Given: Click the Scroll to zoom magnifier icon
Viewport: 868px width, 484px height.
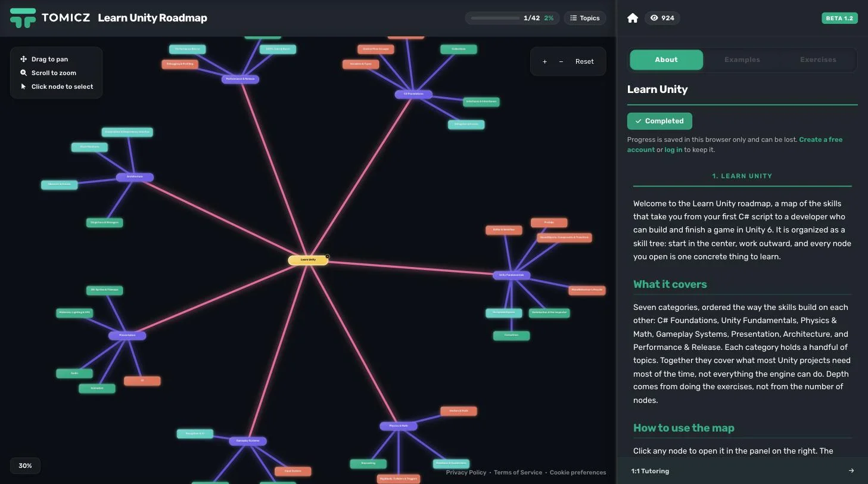Looking at the screenshot, I should coord(24,73).
